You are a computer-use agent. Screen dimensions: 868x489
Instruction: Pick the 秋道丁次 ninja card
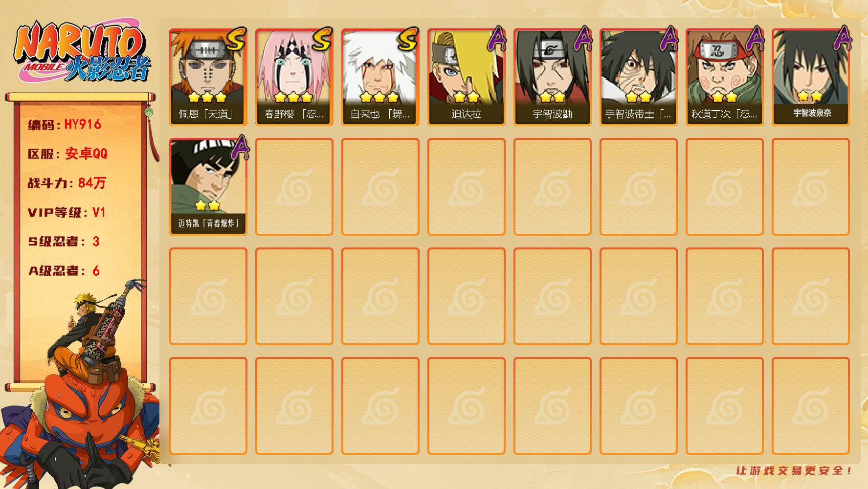point(724,77)
